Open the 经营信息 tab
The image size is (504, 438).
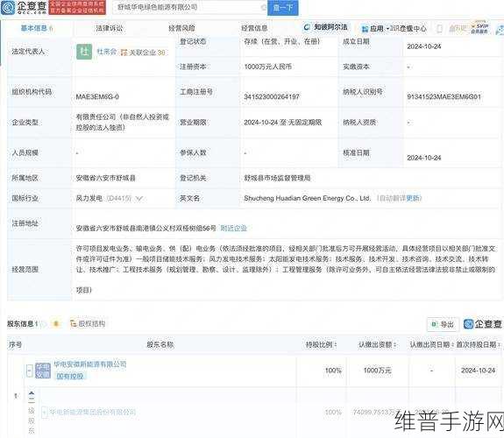click(x=254, y=28)
